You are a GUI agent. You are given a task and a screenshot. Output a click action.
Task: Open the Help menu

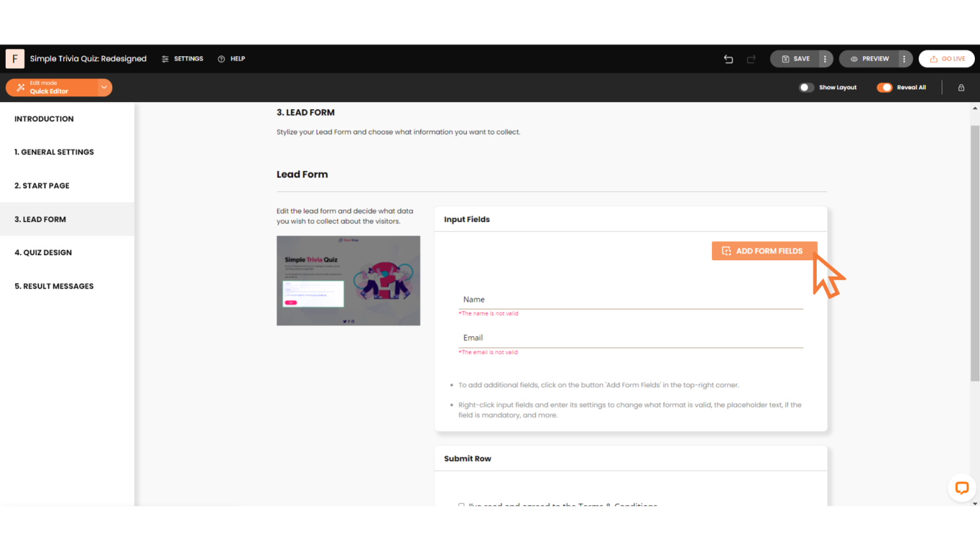point(232,59)
